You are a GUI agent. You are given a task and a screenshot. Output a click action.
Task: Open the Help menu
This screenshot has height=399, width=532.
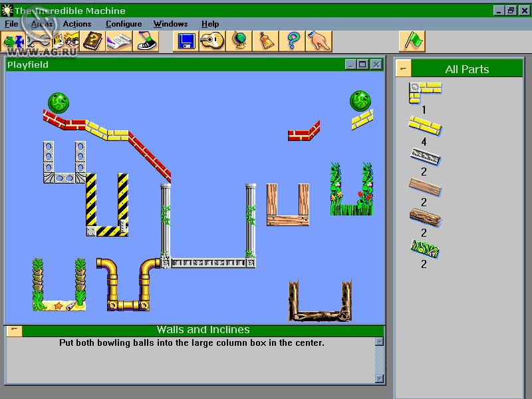tap(210, 24)
